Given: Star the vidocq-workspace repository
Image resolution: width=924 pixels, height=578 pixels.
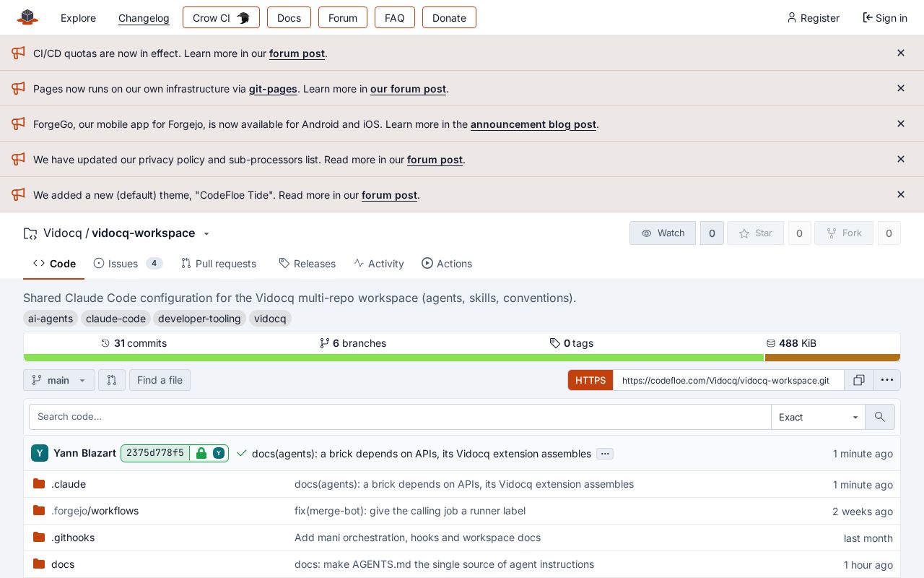Looking at the screenshot, I should (756, 233).
